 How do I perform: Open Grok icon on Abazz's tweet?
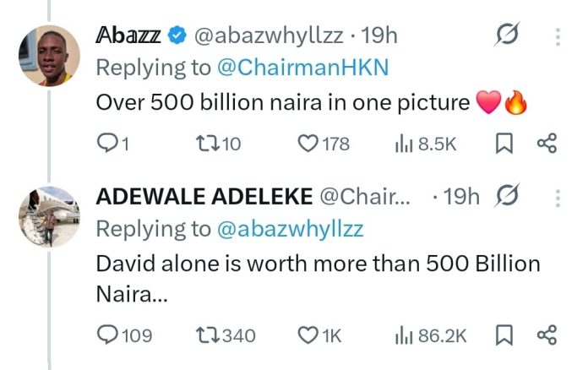coord(507,36)
